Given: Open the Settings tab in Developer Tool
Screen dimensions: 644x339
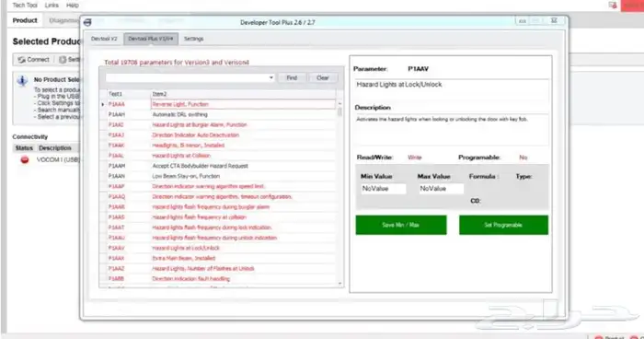Looking at the screenshot, I should [193, 39].
